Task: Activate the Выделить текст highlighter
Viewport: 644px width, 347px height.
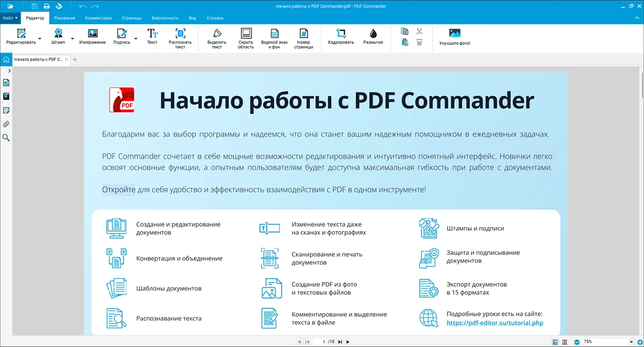Action: point(217,39)
